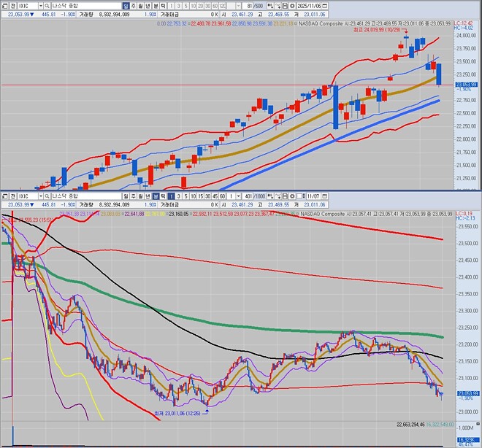The image size is (482, 448).
Task: Select the '틱' tick period in bottom chart
Action: [164, 196]
